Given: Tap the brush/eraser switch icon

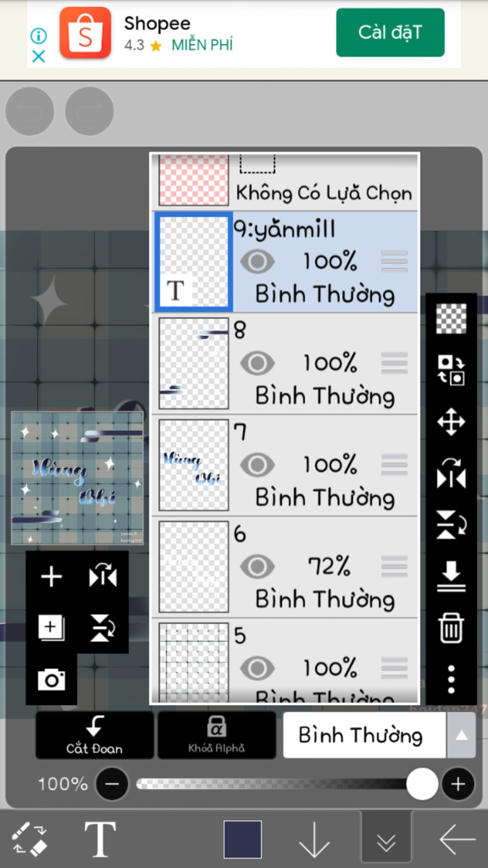Looking at the screenshot, I should pos(30,839).
